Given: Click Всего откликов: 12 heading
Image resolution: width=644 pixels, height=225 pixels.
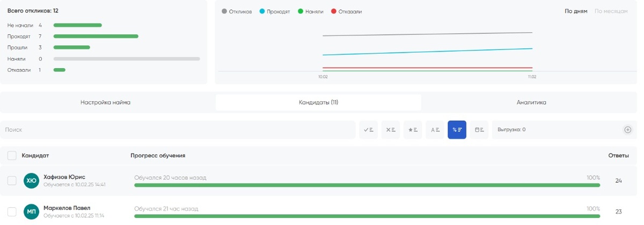Looking at the screenshot, I should [x=33, y=11].
